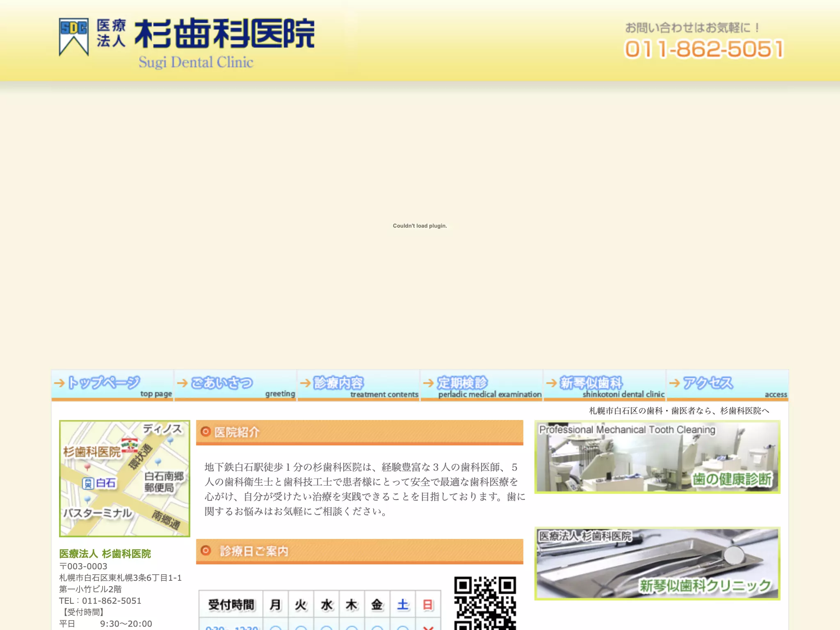Click the green 医療法人 杉歯科医院 sidebar title
The image size is (840, 630).
[105, 554]
